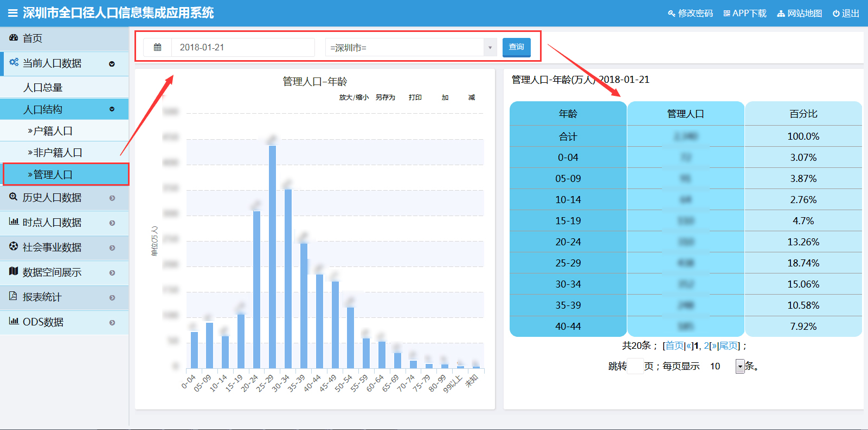
Task: Click the date field showing 2018-01-21
Action: pos(243,47)
